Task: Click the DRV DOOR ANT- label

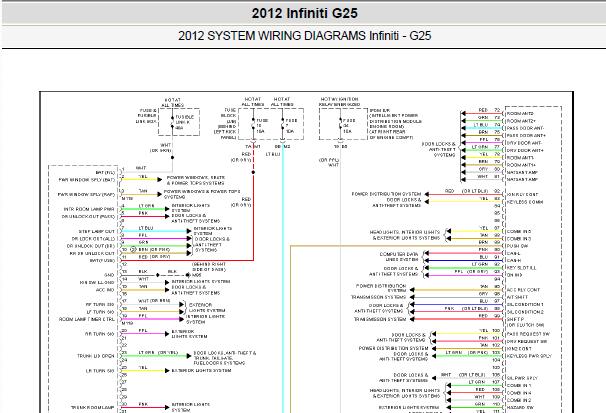Action: point(524,143)
